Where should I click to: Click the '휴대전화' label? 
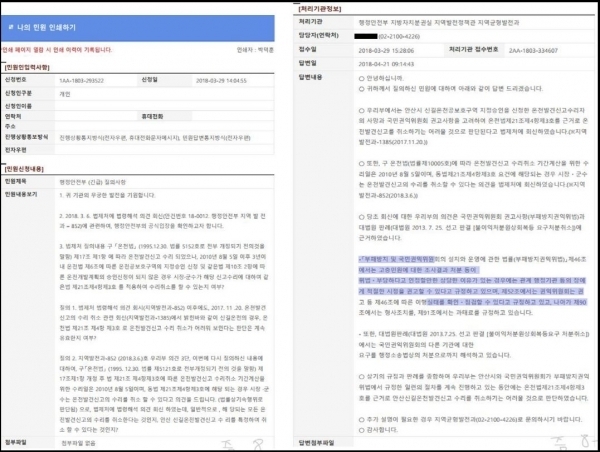coord(152,116)
